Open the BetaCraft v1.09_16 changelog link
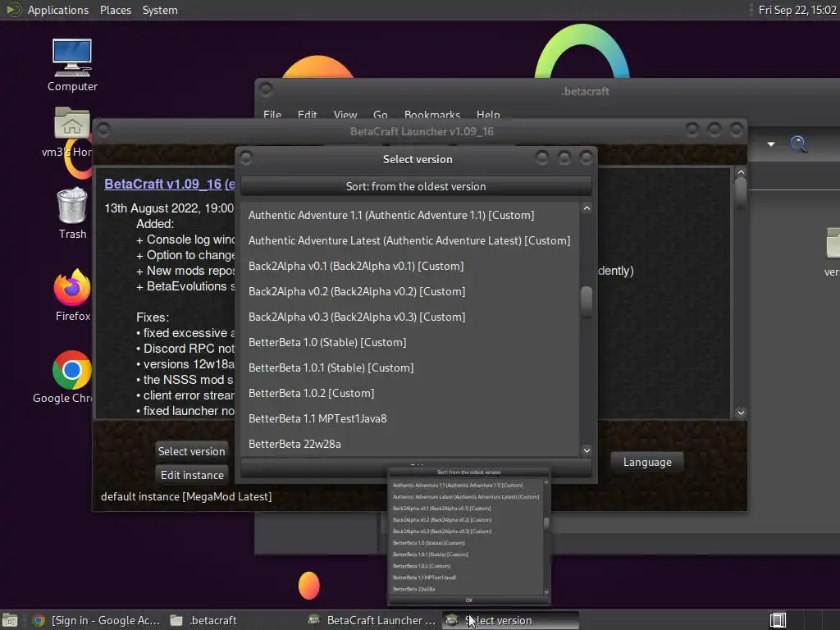 point(169,184)
